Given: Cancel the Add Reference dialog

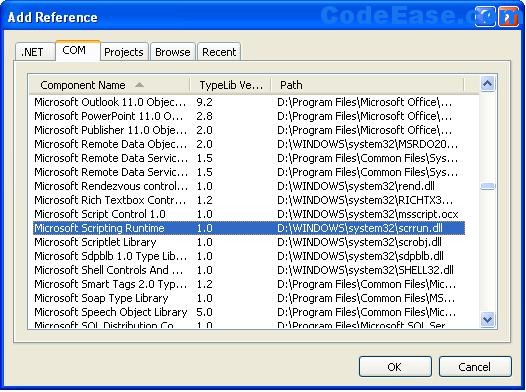Looking at the screenshot, I should click(x=475, y=367).
